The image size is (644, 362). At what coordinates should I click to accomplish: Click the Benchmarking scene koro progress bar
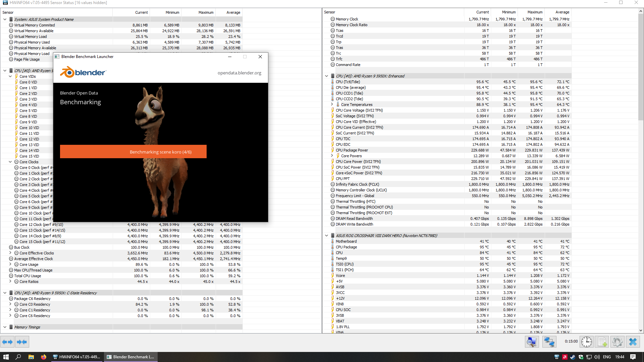click(133, 152)
